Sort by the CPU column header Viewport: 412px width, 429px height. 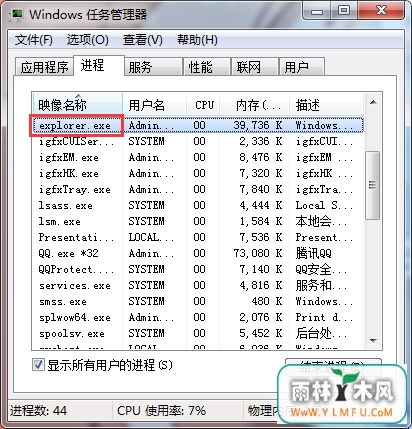click(x=204, y=105)
